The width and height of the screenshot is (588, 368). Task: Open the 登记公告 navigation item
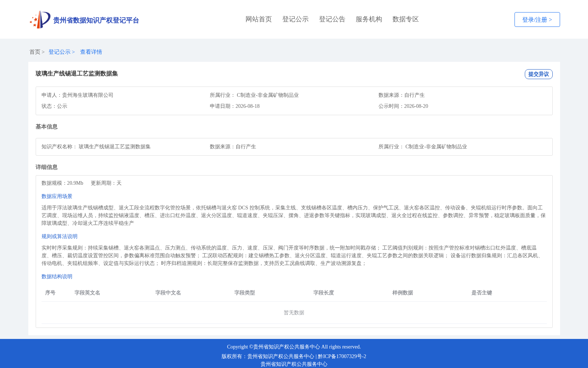[332, 19]
